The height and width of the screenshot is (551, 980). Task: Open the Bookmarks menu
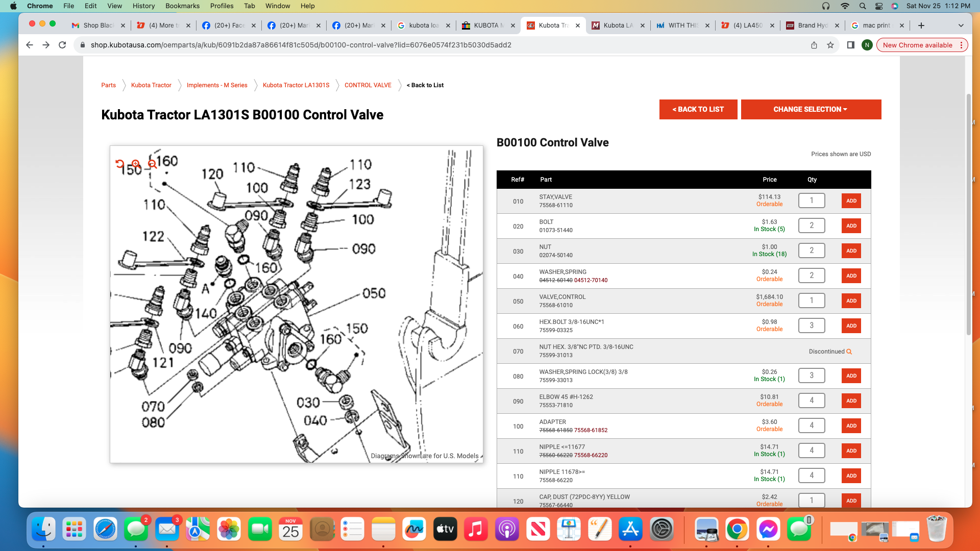coord(182,6)
